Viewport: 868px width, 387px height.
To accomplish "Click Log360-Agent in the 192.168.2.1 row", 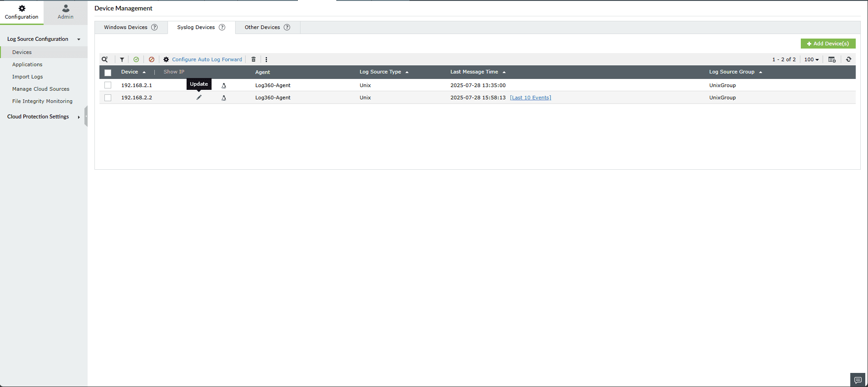I will 273,85.
